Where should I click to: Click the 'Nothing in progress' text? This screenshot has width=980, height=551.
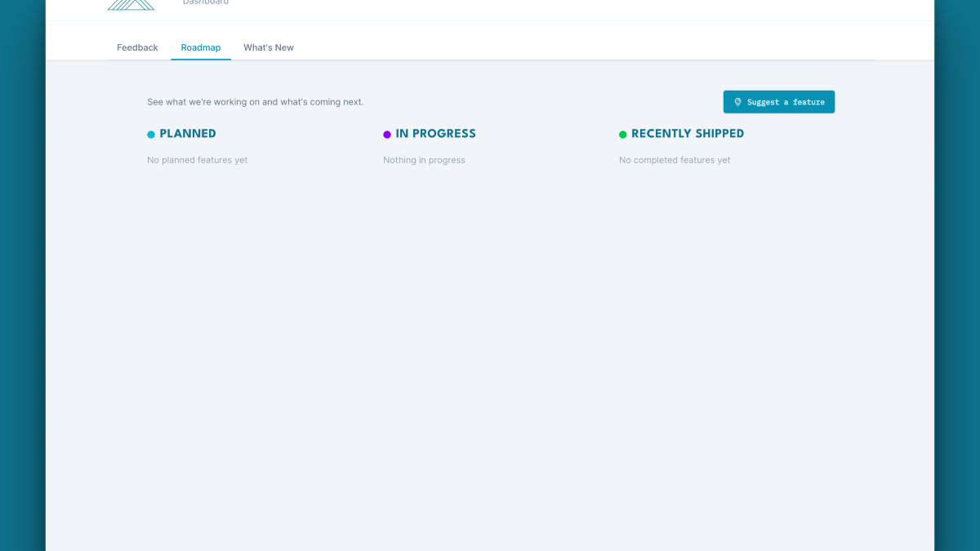click(424, 160)
